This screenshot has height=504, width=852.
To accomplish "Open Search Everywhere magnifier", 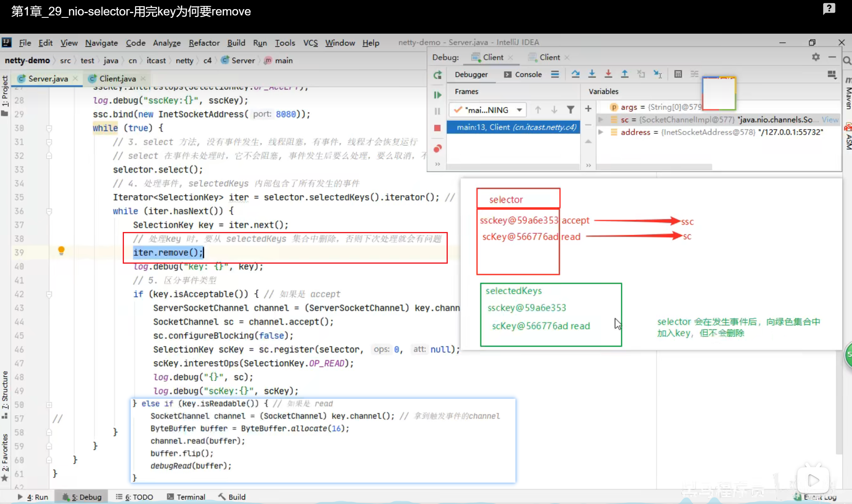I will pyautogui.click(x=847, y=61).
